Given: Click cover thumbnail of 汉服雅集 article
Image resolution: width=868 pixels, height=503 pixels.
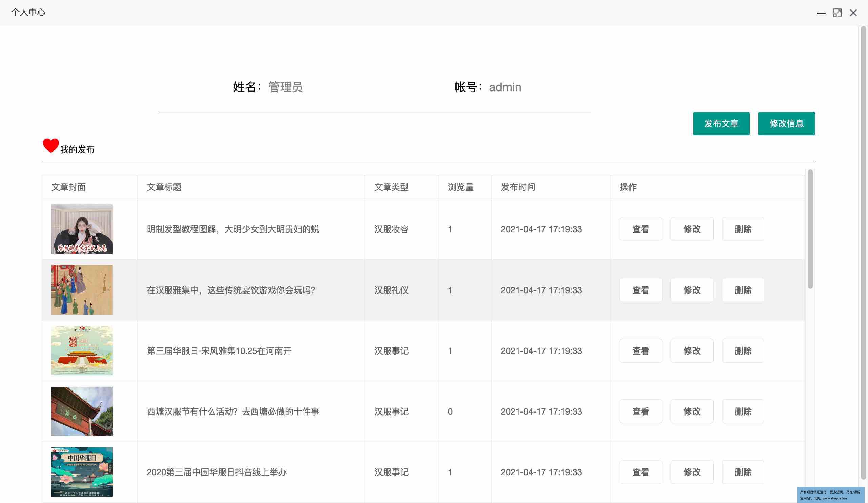Looking at the screenshot, I should point(82,290).
